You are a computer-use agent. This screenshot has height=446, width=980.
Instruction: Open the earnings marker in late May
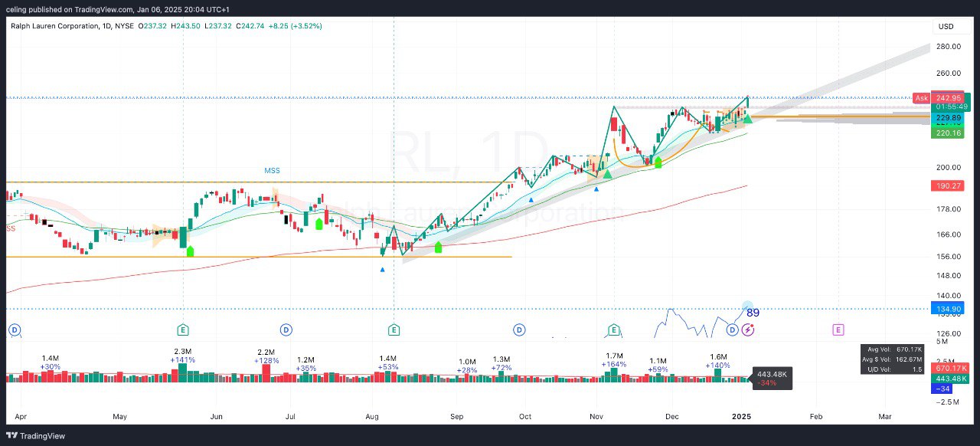pos(183,330)
